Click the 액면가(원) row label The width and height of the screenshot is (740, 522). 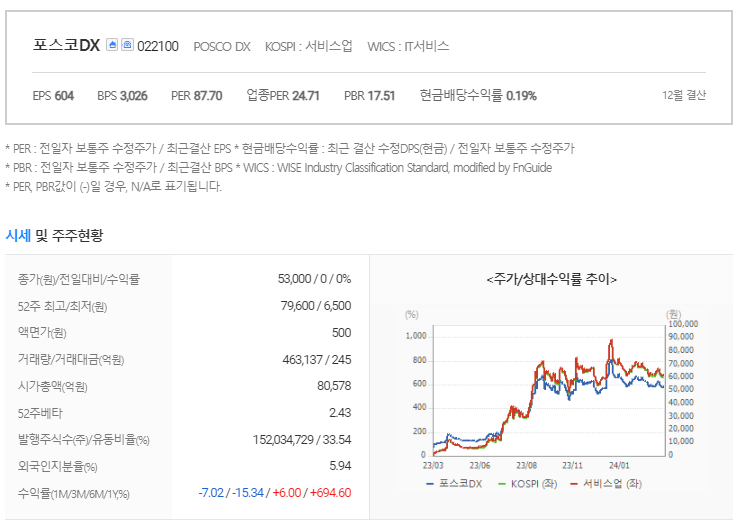(x=42, y=333)
